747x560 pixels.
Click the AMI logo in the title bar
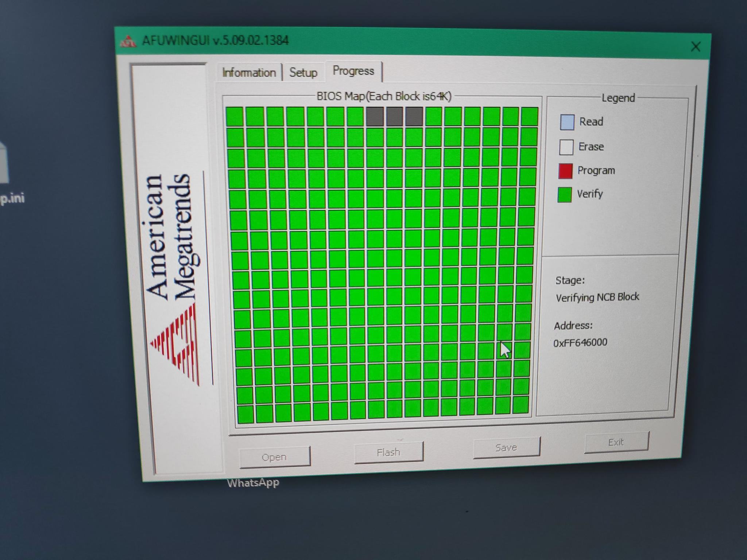point(128,41)
